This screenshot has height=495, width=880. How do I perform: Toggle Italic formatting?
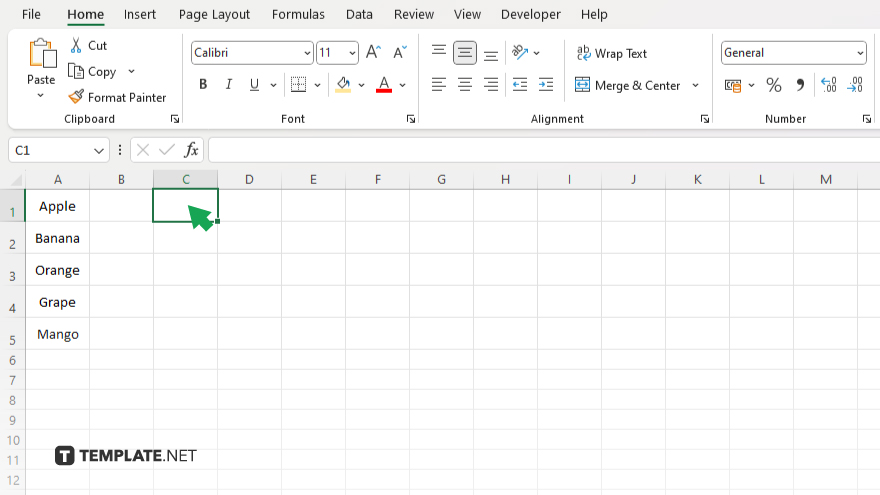(229, 85)
